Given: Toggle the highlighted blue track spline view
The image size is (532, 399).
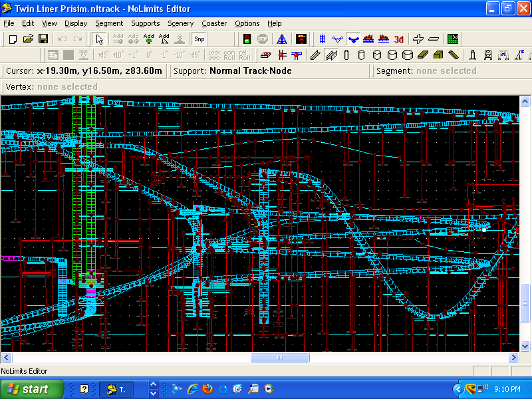Looking at the screenshot, I should click(x=353, y=39).
